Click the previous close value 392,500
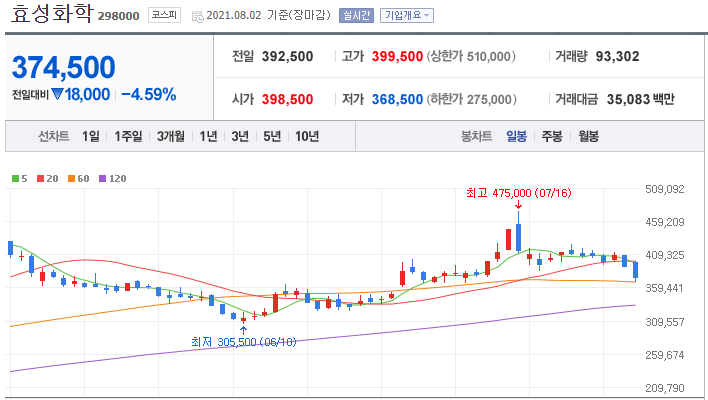This screenshot has width=708, height=400. [x=287, y=56]
